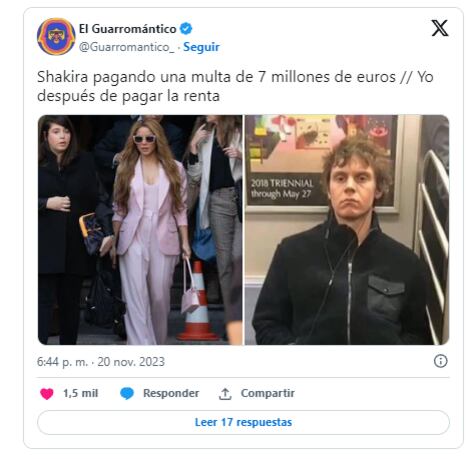Follow the account via Seguir
The height and width of the screenshot is (459, 471).
pos(201,47)
